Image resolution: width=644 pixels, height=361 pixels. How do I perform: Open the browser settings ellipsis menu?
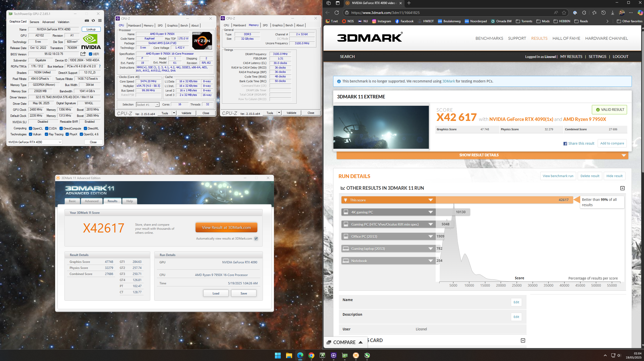(631, 13)
